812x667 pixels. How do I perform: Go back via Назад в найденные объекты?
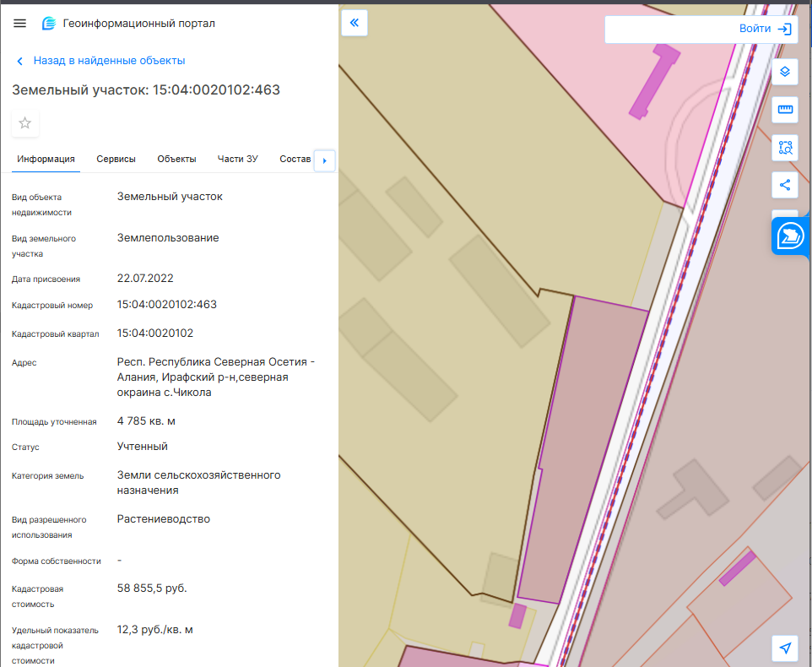[109, 61]
